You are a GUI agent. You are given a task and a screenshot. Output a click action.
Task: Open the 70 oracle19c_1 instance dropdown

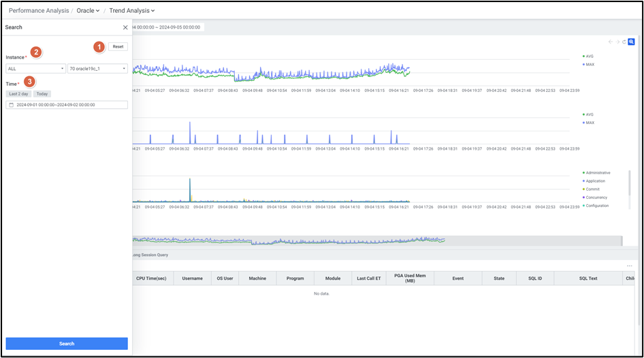(x=97, y=69)
